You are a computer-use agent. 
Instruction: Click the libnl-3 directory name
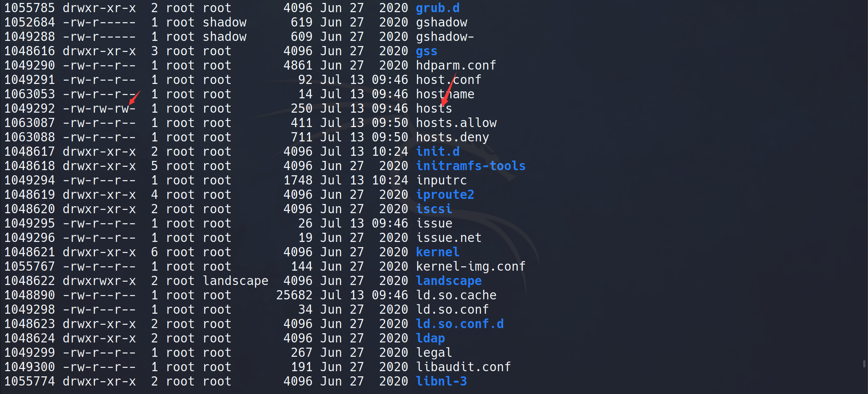(441, 381)
